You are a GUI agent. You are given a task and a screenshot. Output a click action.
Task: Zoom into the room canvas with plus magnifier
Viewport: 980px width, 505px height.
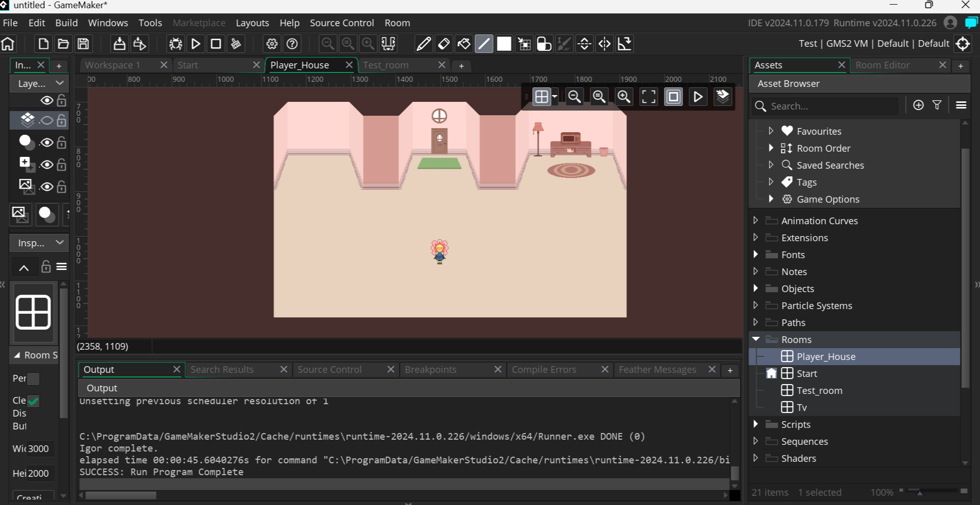point(624,97)
